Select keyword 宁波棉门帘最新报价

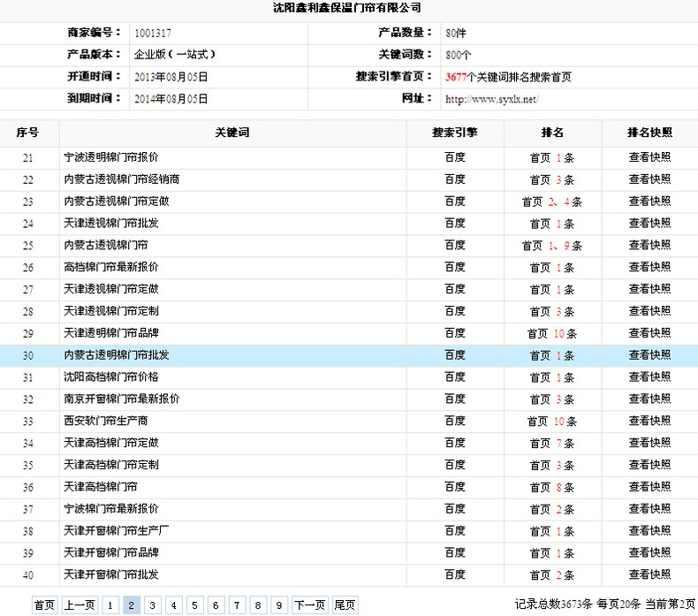coord(111,509)
